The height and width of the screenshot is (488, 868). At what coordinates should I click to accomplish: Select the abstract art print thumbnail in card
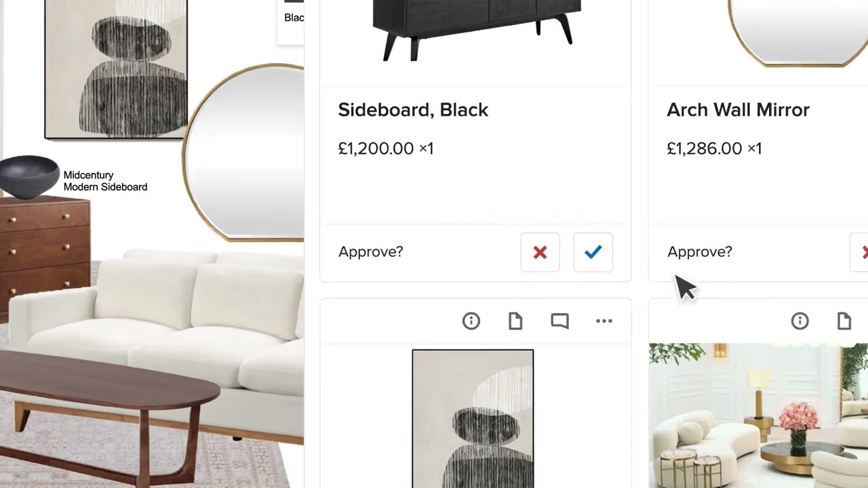[473, 418]
